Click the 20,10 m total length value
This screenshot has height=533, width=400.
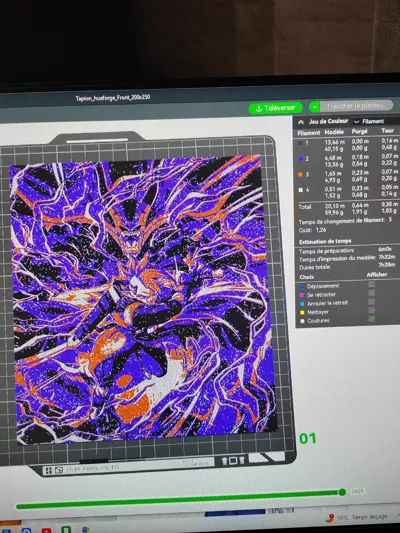(x=335, y=206)
